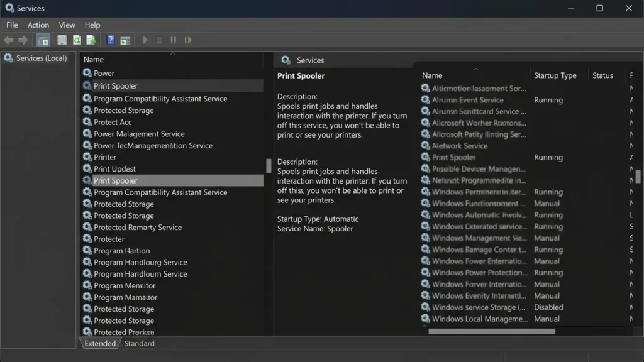Open the View menu
Viewport: 644px width, 362px height.
point(67,25)
